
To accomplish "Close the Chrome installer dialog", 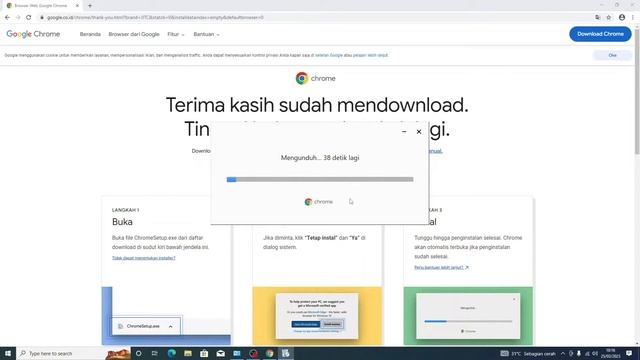I will (419, 132).
